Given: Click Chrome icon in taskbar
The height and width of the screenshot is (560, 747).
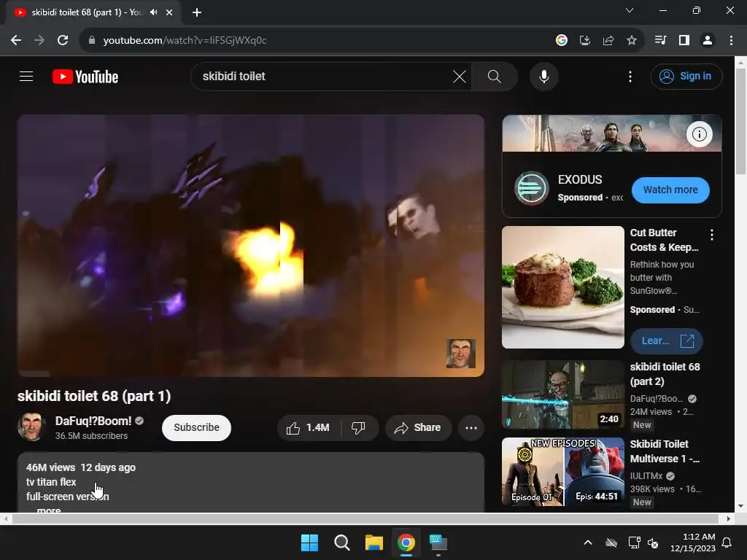Looking at the screenshot, I should click(x=406, y=542).
